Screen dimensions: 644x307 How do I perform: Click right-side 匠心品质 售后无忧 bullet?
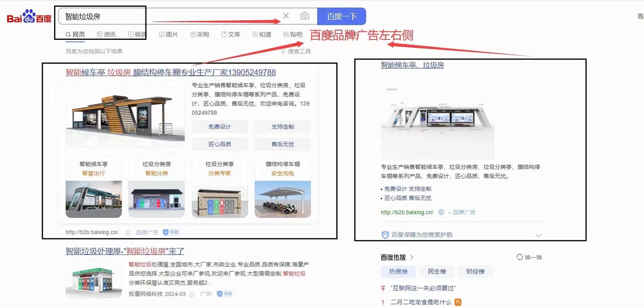point(408,198)
